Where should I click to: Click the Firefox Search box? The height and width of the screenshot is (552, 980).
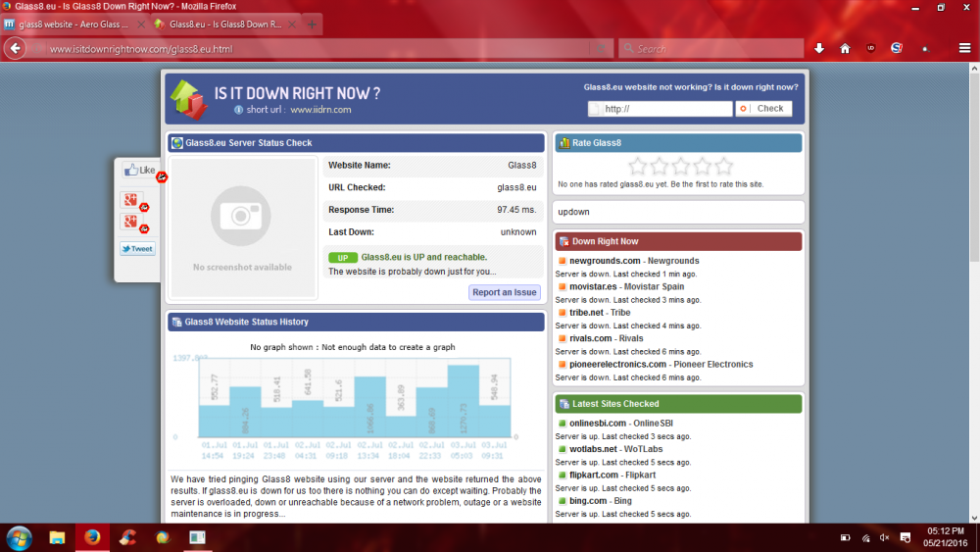(x=711, y=48)
